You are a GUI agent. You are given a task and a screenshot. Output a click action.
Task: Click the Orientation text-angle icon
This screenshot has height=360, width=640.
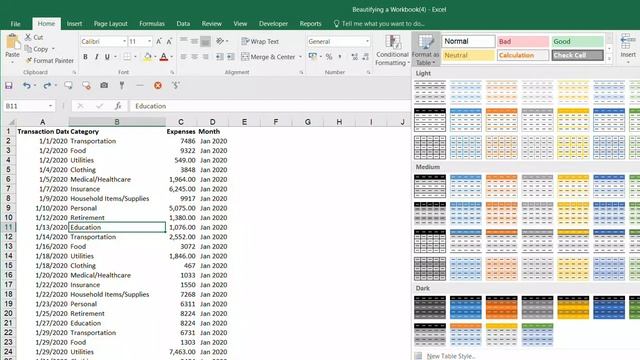[220, 41]
